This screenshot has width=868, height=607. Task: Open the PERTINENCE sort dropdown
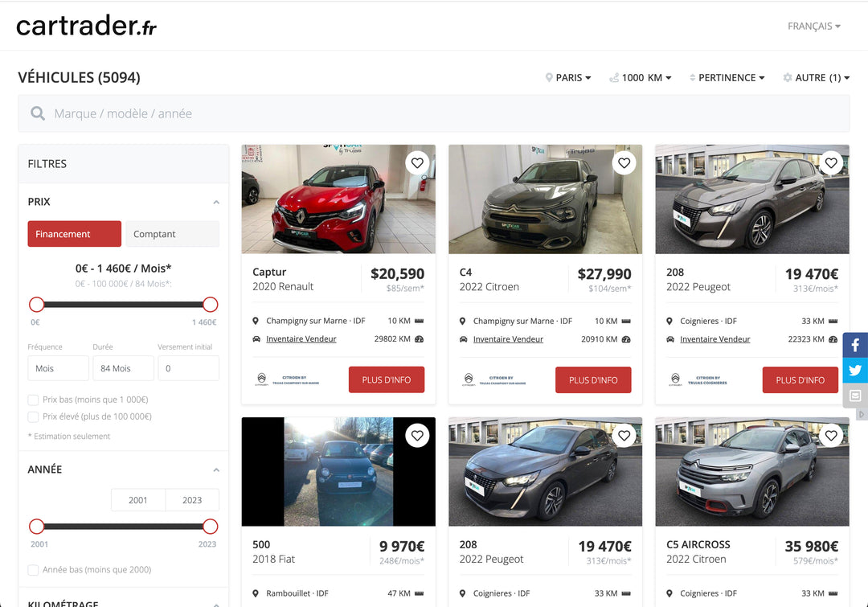coord(727,77)
